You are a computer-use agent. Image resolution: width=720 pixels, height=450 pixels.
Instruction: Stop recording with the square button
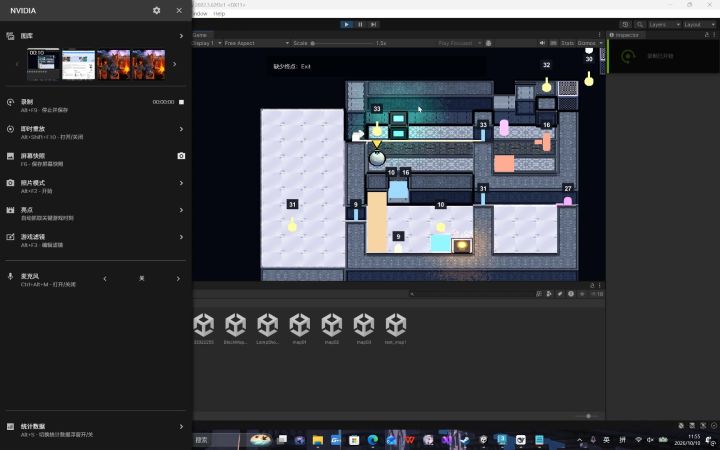[x=181, y=102]
